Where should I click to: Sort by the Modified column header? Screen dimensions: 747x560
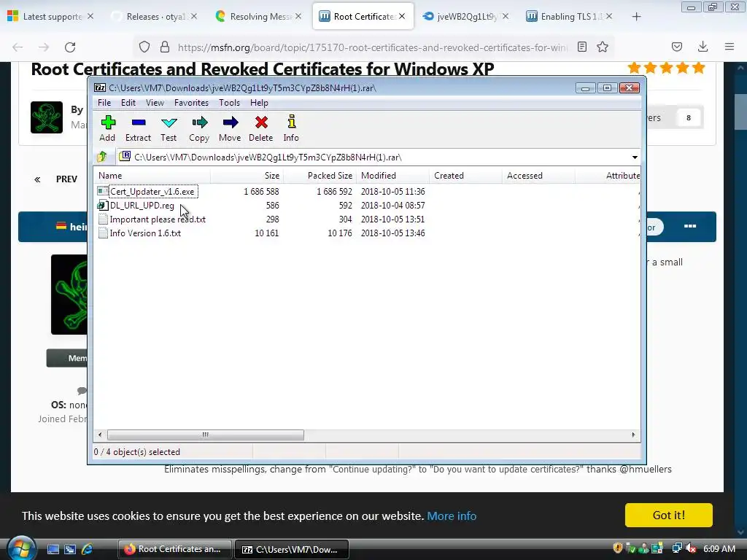[392, 175]
